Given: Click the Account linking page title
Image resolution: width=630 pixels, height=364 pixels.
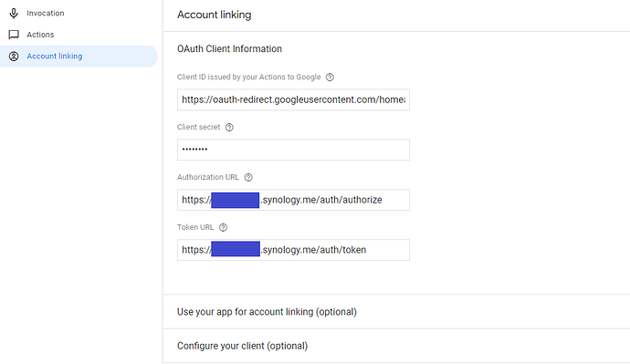Looking at the screenshot, I should click(215, 15).
